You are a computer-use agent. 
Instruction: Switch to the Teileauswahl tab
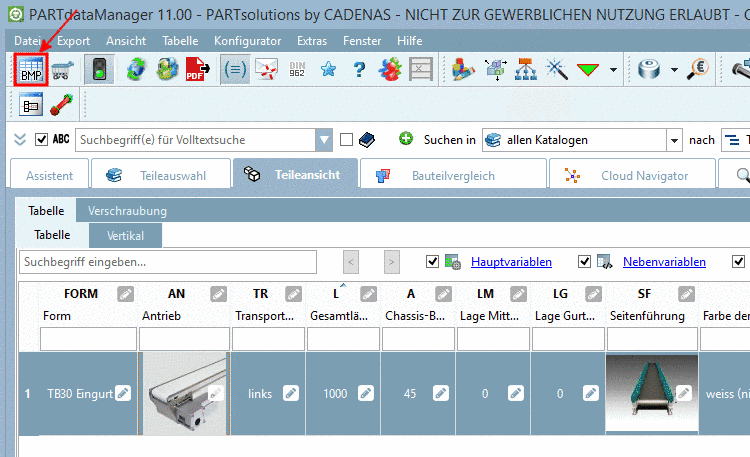[161, 175]
